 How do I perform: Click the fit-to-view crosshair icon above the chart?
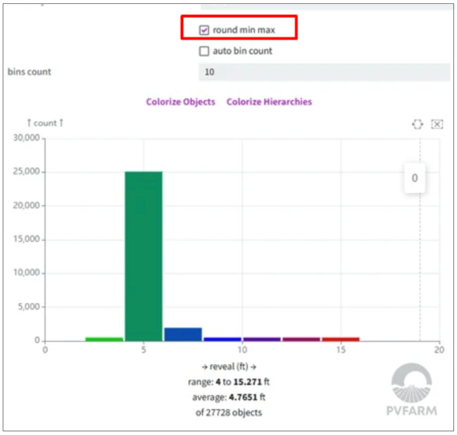tap(417, 124)
